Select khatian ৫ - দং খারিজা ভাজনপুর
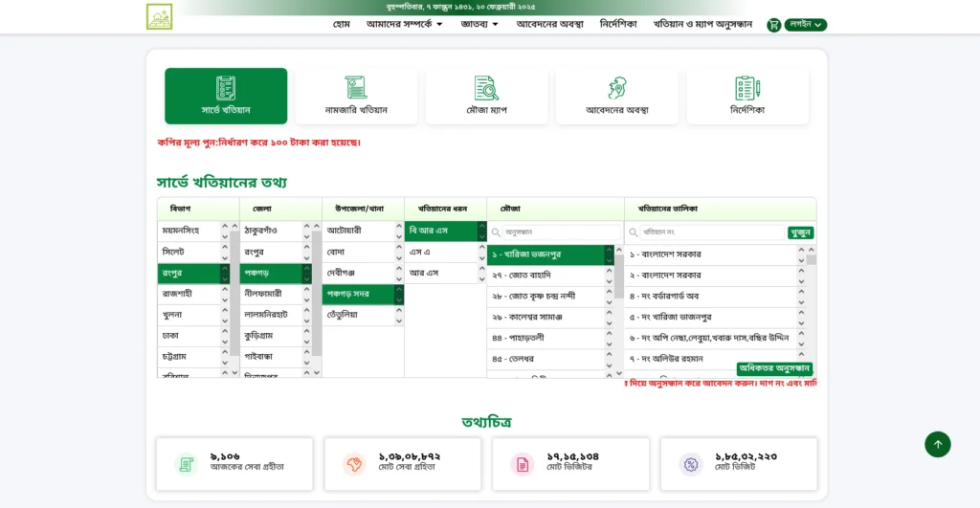Viewport: 980px width, 508px height. pyautogui.click(x=716, y=318)
